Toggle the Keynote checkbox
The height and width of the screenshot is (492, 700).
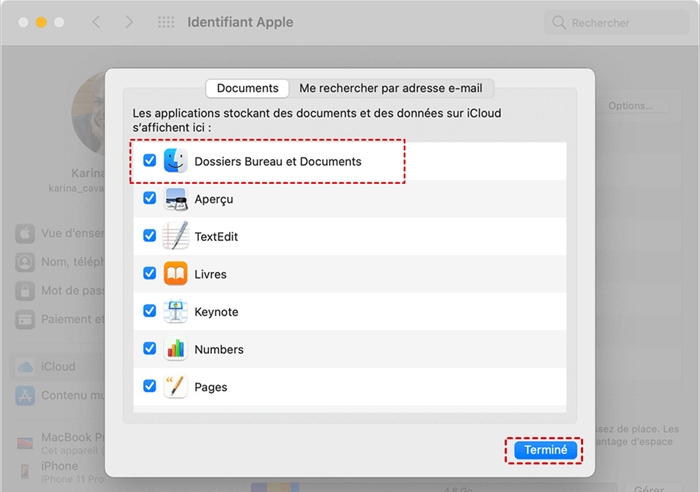pyautogui.click(x=149, y=312)
